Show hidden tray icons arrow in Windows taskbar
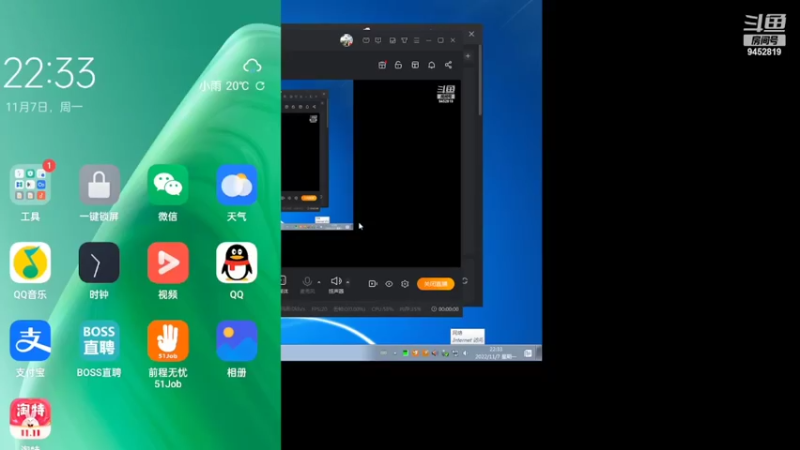 394,353
